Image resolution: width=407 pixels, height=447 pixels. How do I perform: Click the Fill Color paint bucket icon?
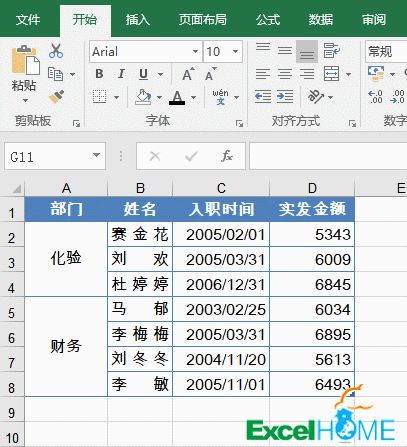(x=143, y=97)
